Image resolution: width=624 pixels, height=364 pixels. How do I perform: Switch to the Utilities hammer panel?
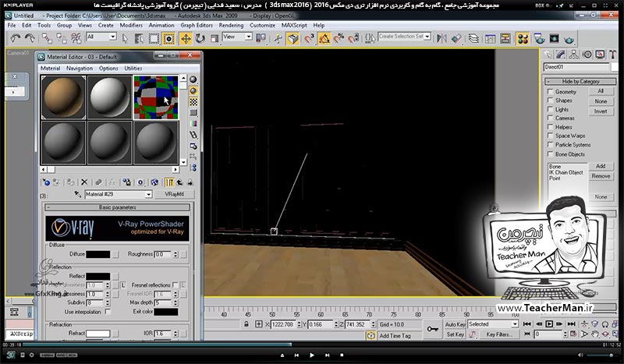coord(613,55)
